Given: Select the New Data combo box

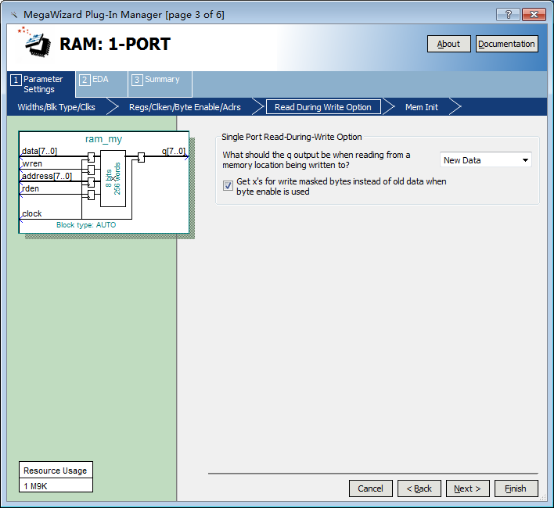Looking at the screenshot, I should (x=485, y=160).
